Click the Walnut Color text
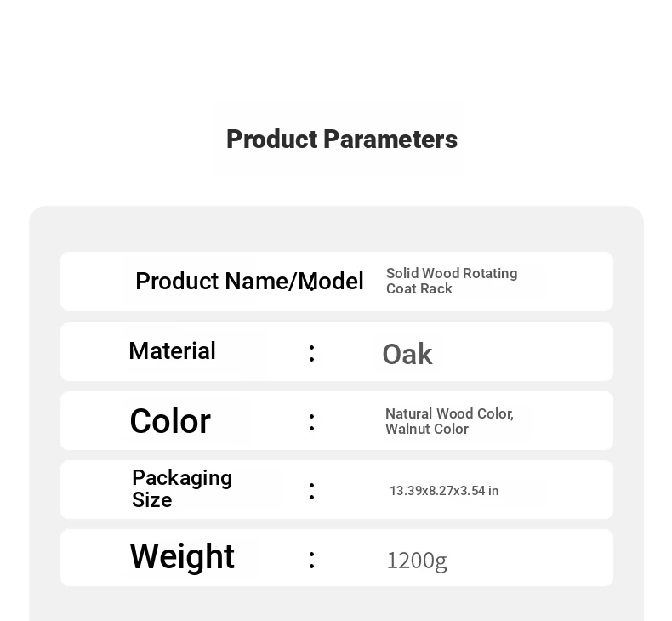This screenshot has height=621, width=672. (x=427, y=429)
